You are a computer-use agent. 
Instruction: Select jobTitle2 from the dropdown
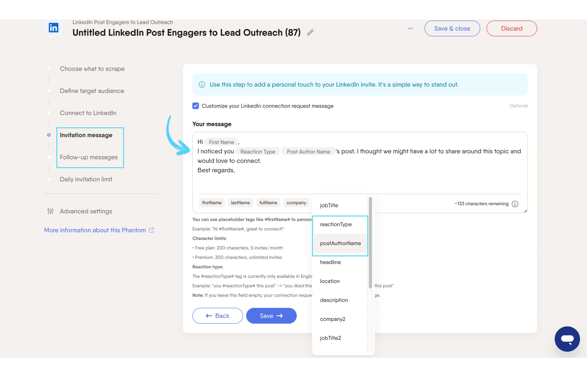340,338
